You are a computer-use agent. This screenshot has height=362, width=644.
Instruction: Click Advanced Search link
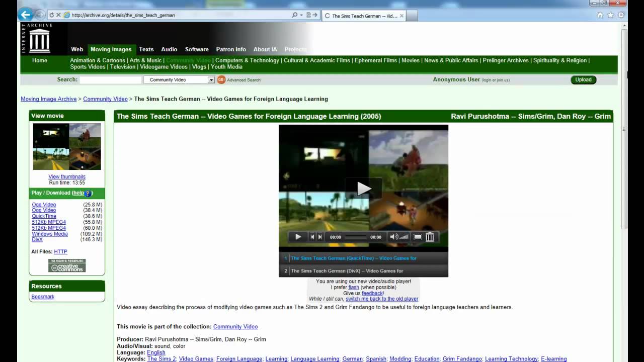tap(244, 80)
